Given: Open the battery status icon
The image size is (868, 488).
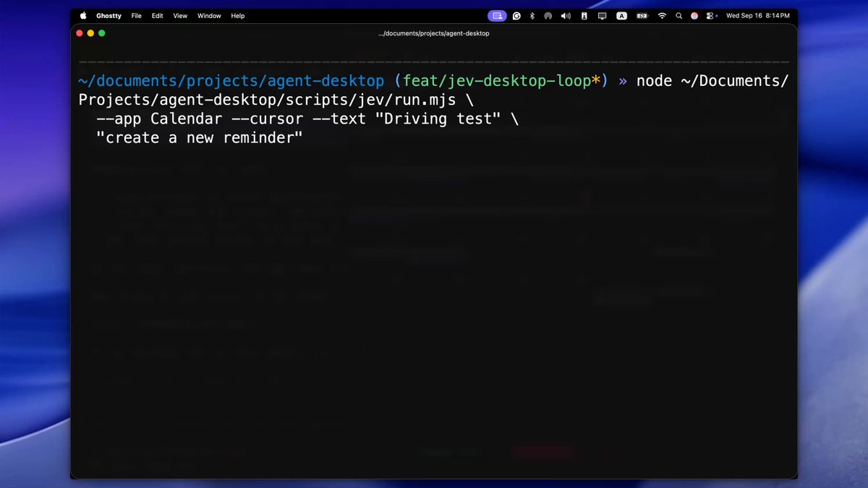Looking at the screenshot, I should 642,16.
